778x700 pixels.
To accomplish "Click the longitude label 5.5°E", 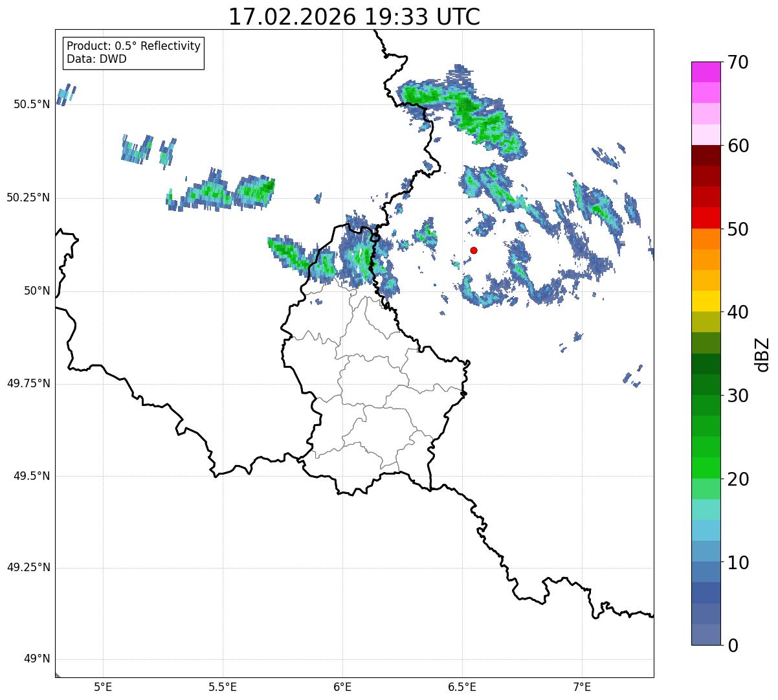I will (x=223, y=686).
